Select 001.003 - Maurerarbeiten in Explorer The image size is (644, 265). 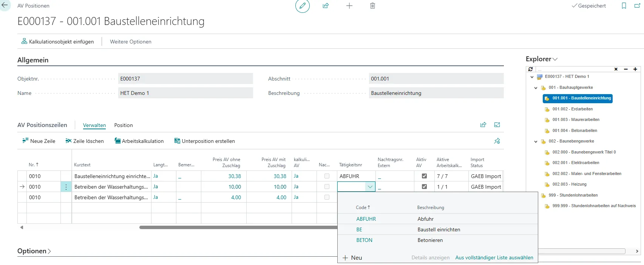coord(576,120)
